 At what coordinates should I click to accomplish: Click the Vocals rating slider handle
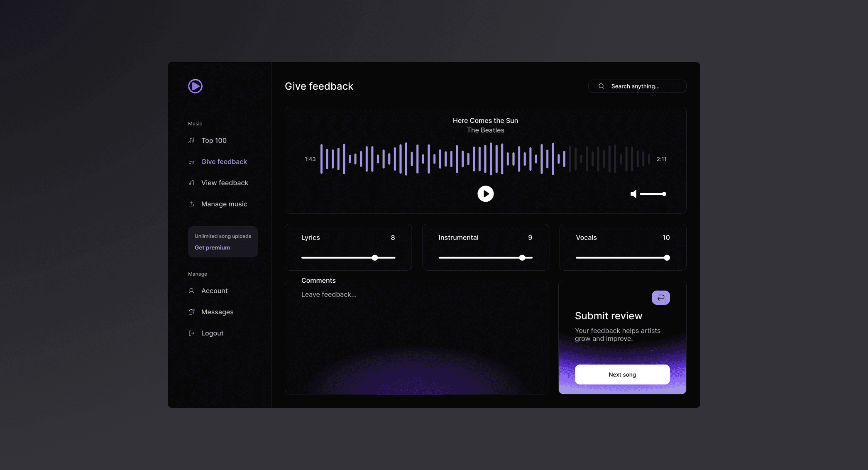[667, 258]
